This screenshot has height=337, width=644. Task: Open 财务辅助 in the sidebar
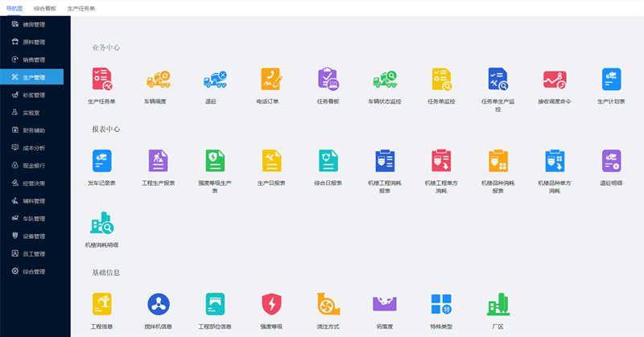(34, 129)
